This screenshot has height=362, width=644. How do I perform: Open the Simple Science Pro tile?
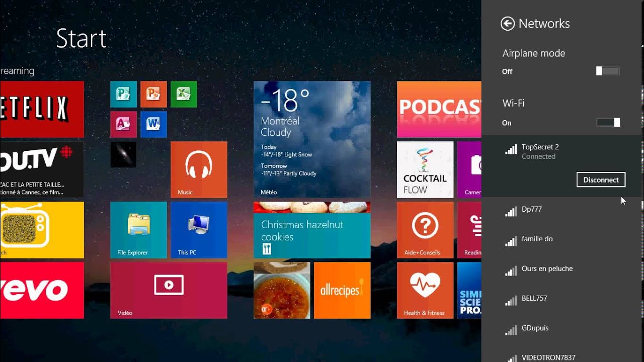coord(469,290)
